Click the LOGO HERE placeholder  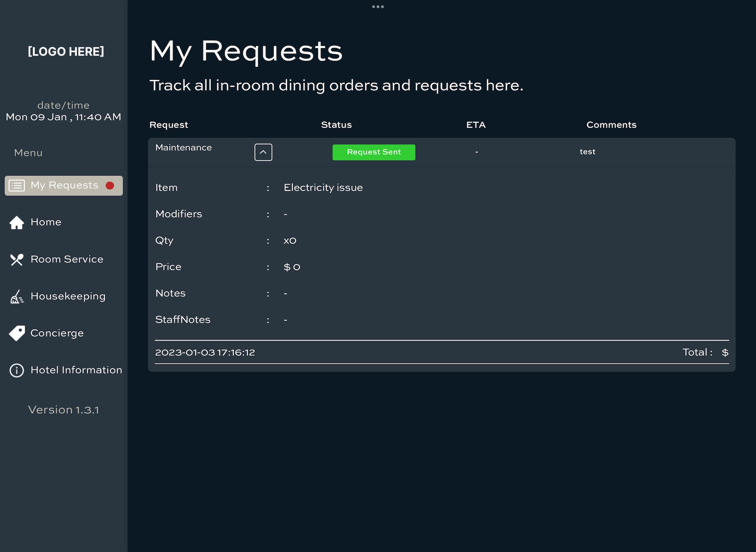pyautogui.click(x=65, y=51)
